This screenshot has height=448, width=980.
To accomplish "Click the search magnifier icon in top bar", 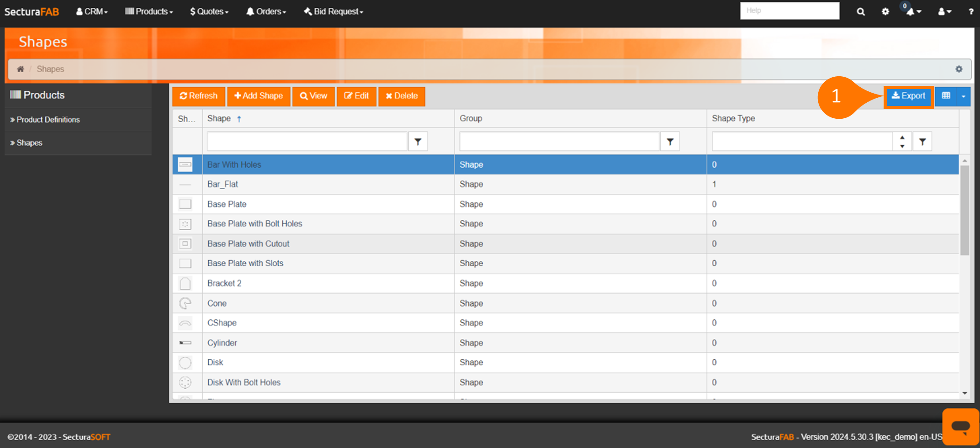I will [x=860, y=11].
